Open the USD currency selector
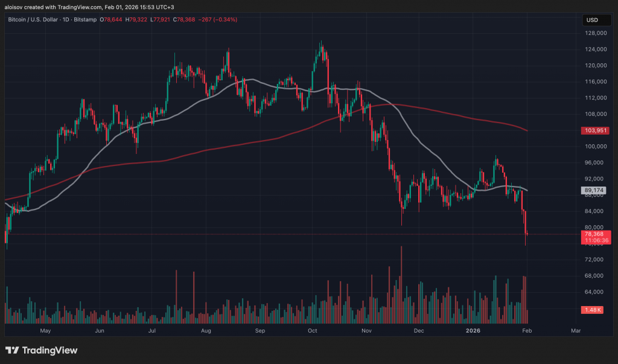Image resolution: width=618 pixels, height=364 pixels. click(x=592, y=20)
